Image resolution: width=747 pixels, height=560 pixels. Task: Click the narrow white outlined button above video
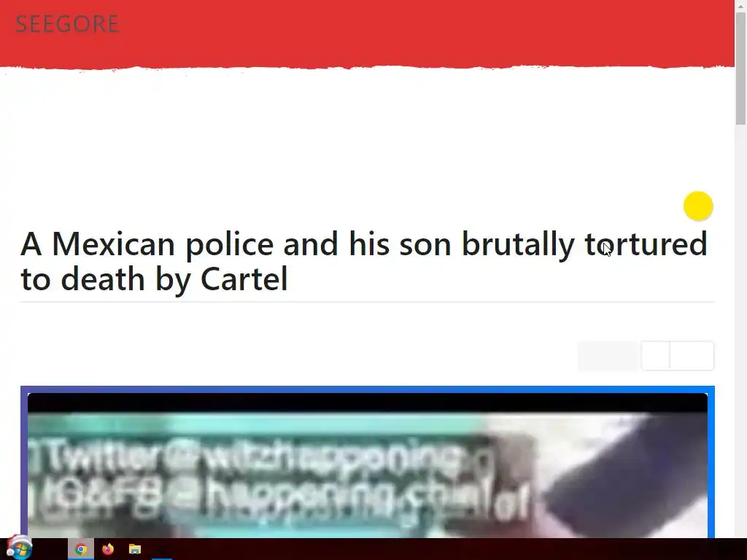coord(656,356)
